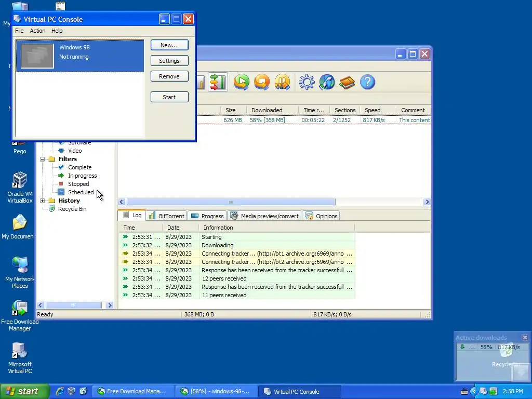Select the bt1.archive.org tracker log entry
The width and height of the screenshot is (532, 399).
pos(237,254)
